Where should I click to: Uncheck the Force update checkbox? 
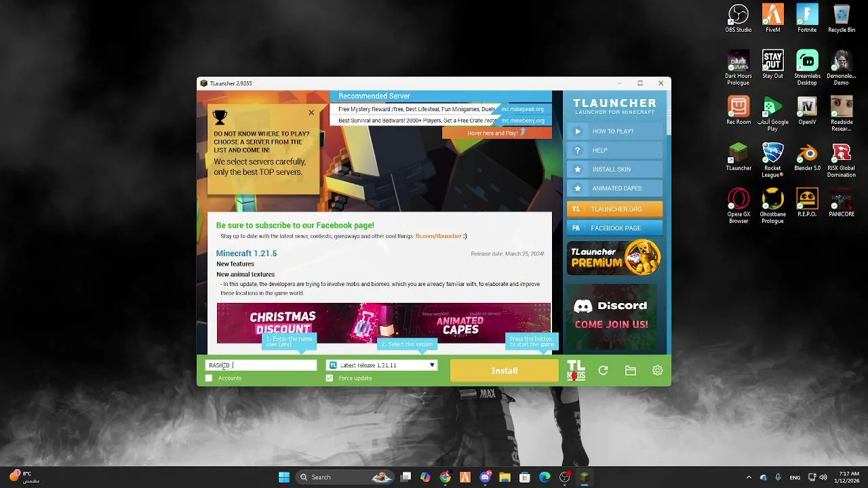[x=330, y=378]
